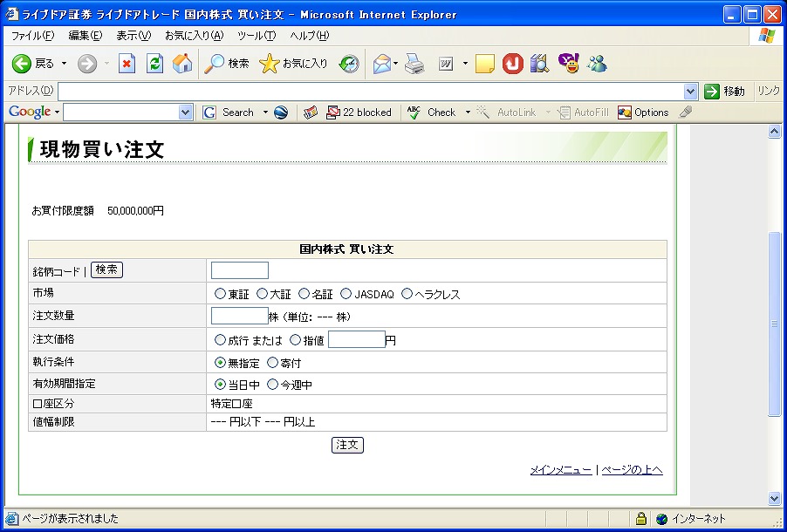Refresh the page with the green arrows icon

pyautogui.click(x=154, y=64)
